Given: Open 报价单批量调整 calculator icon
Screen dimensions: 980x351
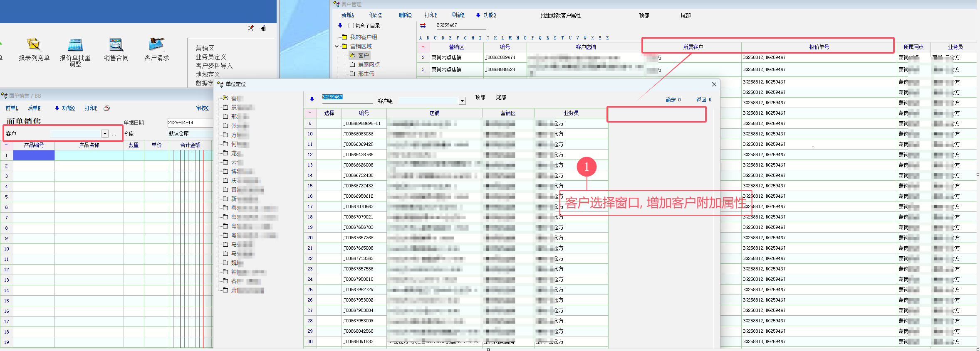Looking at the screenshot, I should click(75, 44).
